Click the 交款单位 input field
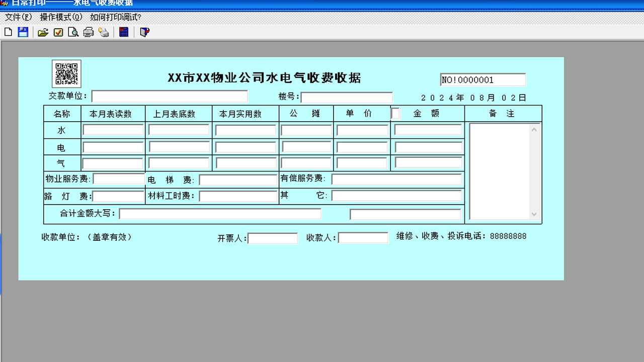Image resolution: width=644 pixels, height=362 pixels. click(x=169, y=96)
